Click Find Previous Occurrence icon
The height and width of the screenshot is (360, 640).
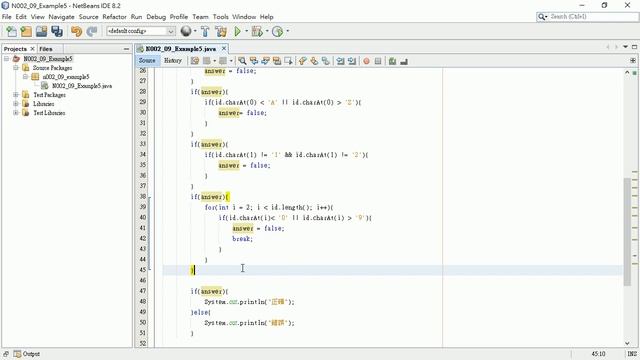pos(254,61)
